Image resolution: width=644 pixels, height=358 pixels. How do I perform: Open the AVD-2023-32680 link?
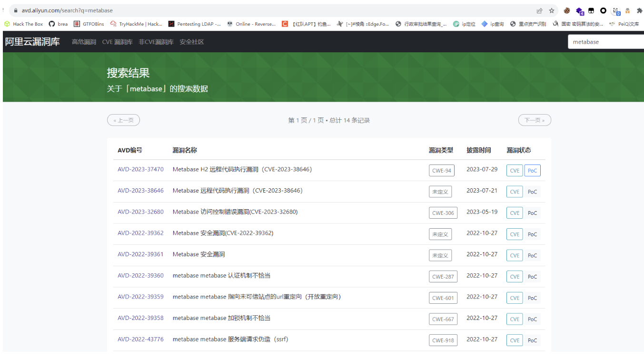pyautogui.click(x=140, y=212)
